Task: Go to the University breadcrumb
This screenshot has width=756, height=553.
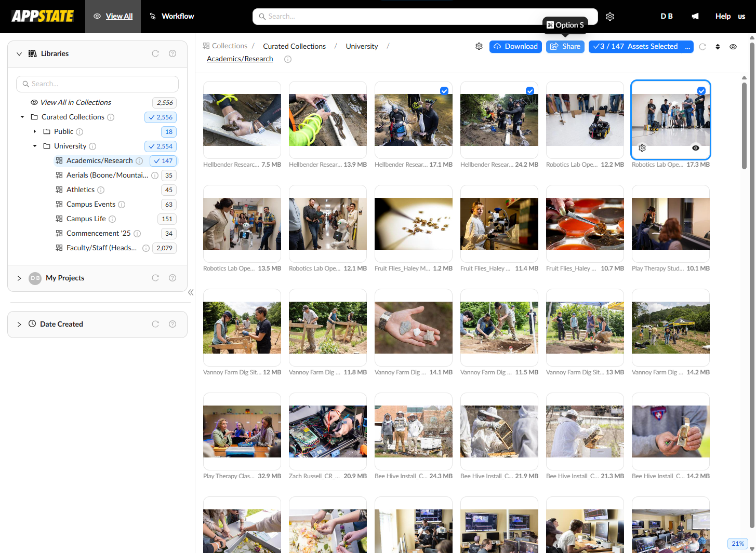Action: click(x=362, y=46)
